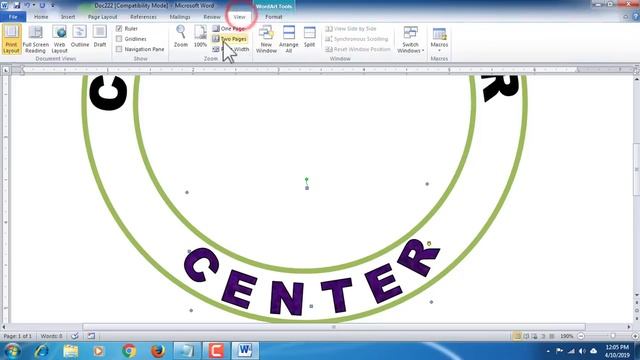This screenshot has width=640, height=360.
Task: Click the macro recording status icon
Action: (91, 336)
